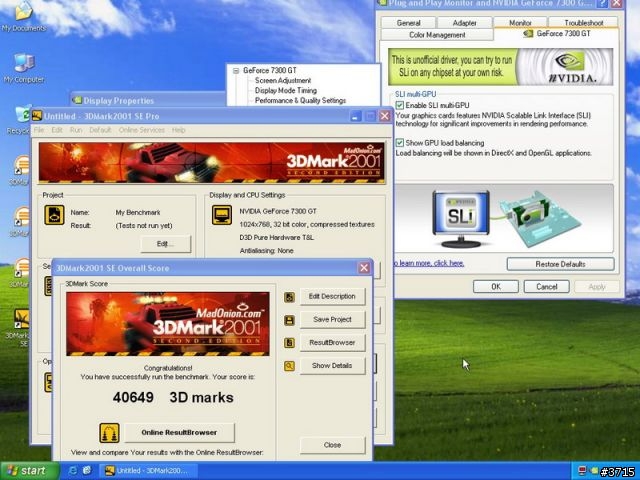Screen dimensions: 640x480
Task: Click the SLI monitor illustration
Action: [461, 219]
